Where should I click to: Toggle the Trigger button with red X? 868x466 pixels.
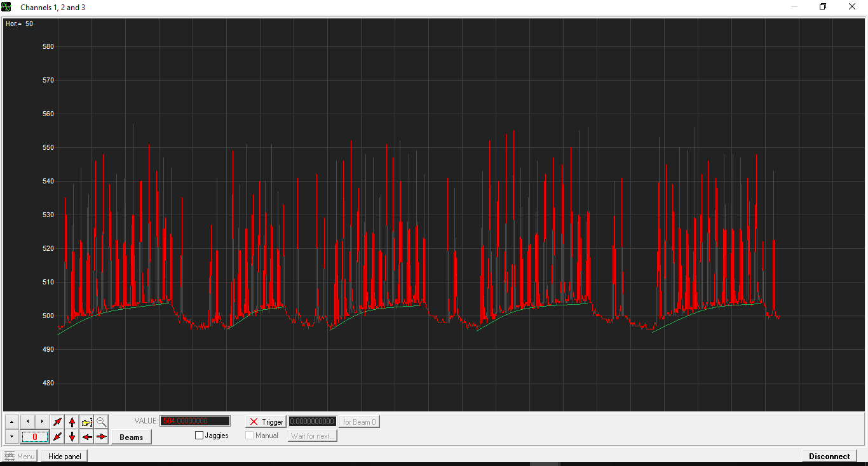266,422
